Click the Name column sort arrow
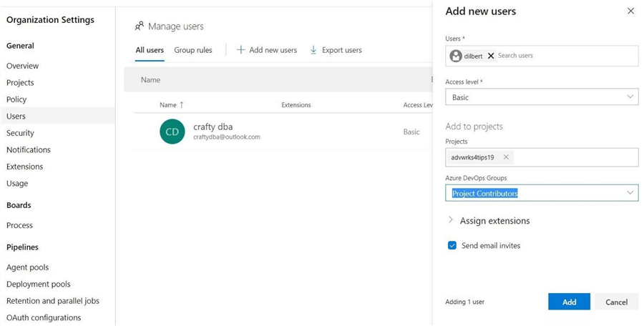The height and width of the screenshot is (326, 644). click(x=182, y=105)
